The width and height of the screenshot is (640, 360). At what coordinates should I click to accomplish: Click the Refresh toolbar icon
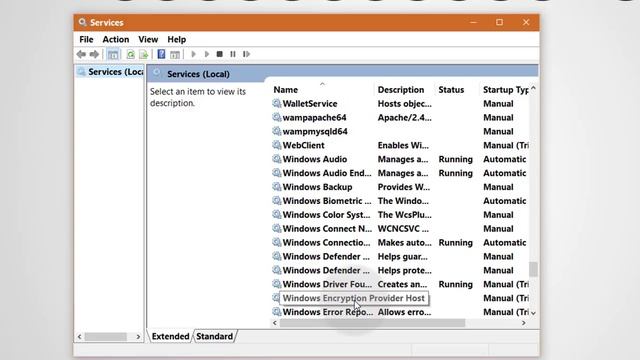click(x=131, y=54)
